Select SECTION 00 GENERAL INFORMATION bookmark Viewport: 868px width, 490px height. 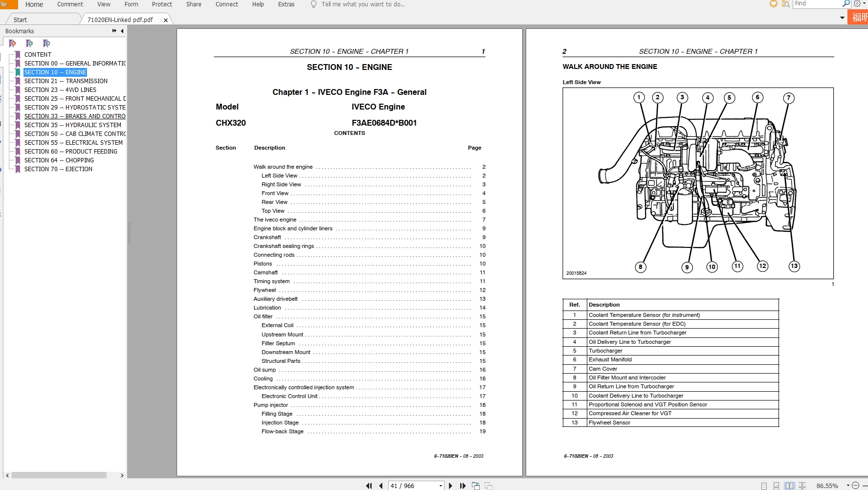[x=75, y=64]
